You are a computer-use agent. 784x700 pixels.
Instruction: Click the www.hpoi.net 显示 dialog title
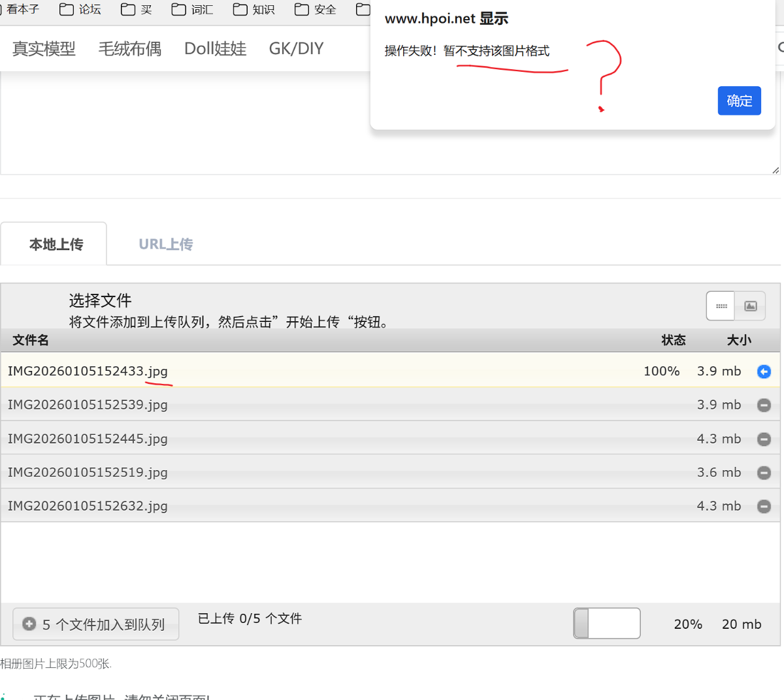446,18
